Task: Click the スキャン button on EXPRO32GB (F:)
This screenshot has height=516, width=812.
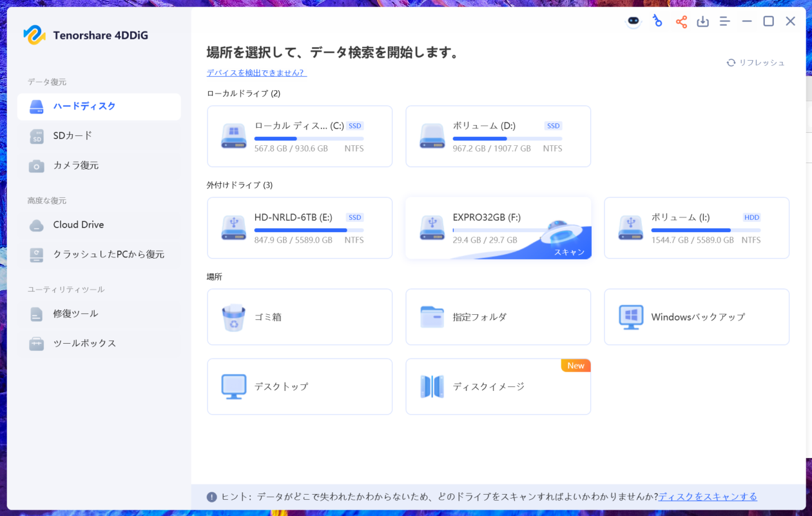Action: (x=568, y=252)
